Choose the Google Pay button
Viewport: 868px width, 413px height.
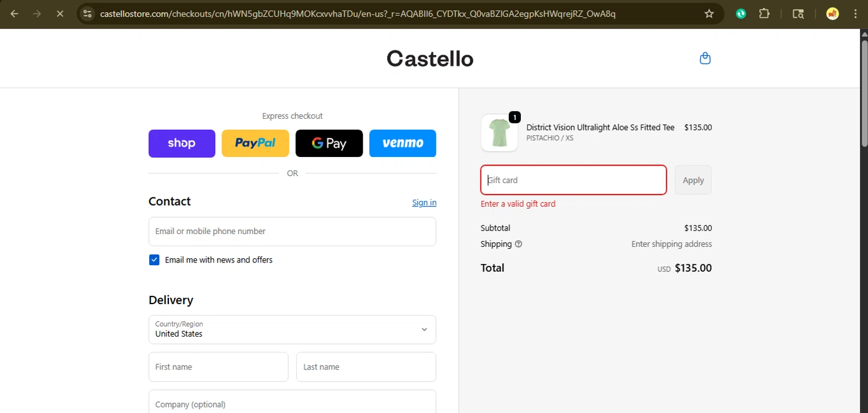329,144
